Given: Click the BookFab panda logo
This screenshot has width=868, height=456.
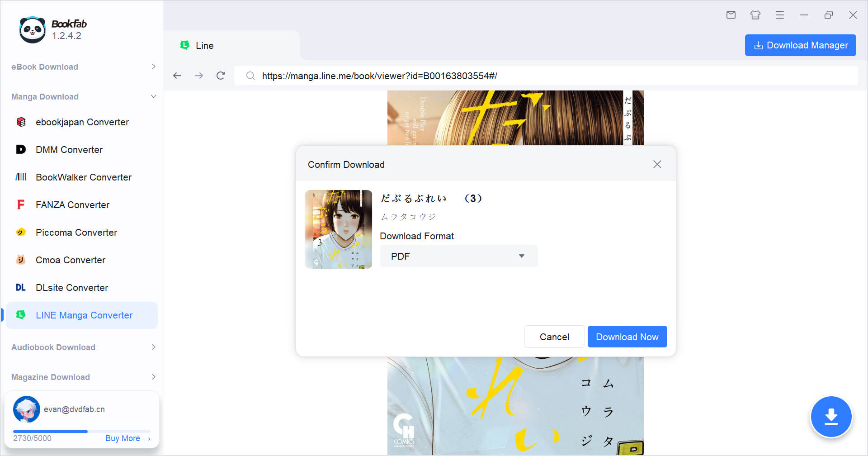Looking at the screenshot, I should point(33,30).
